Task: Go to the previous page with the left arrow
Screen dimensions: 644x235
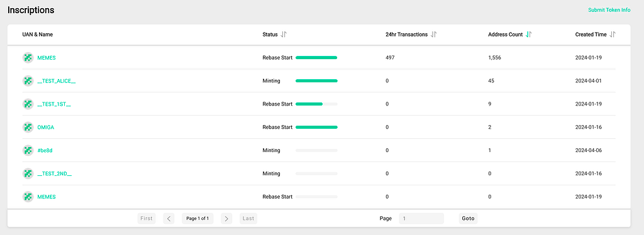Action: click(x=169, y=219)
